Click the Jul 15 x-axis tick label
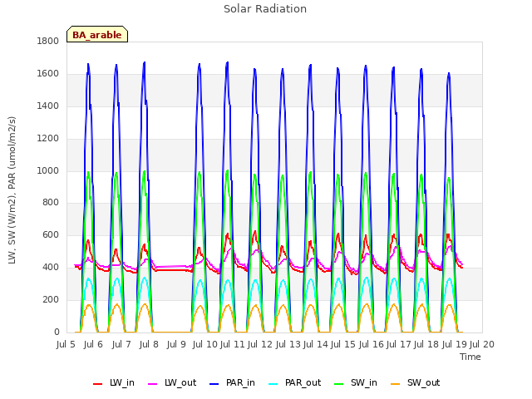The height and width of the screenshot is (399, 532). [343, 344]
